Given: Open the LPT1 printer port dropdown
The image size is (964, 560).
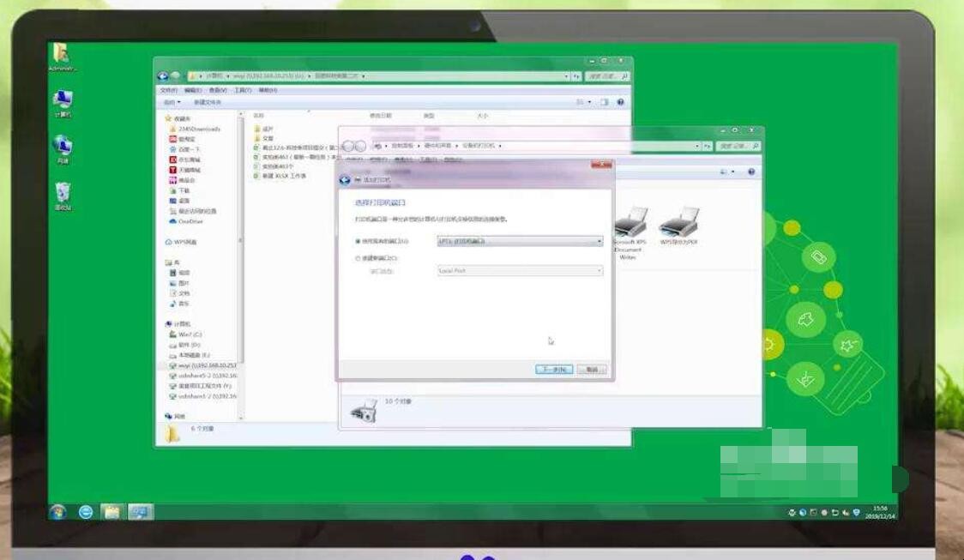Looking at the screenshot, I should (520, 242).
